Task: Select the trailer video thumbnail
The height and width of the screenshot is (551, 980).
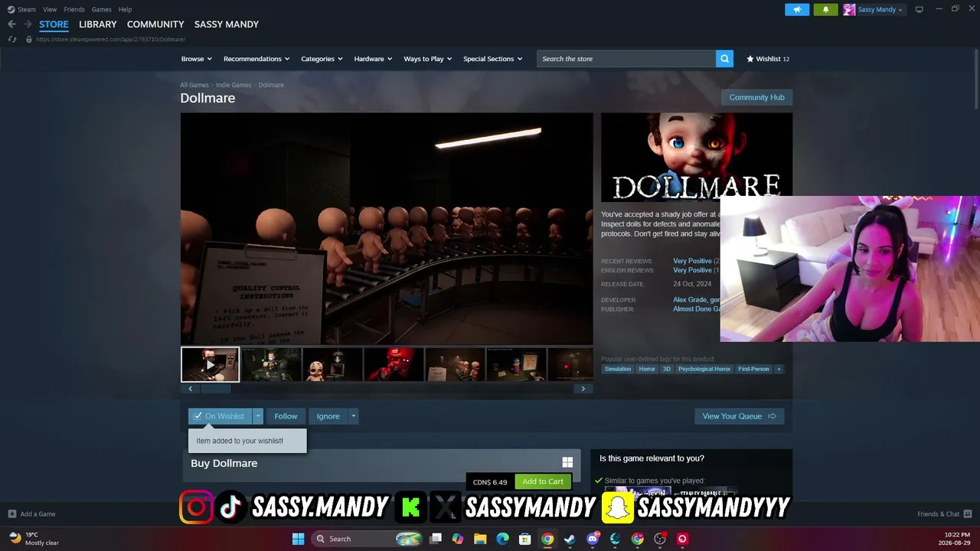Action: point(210,365)
